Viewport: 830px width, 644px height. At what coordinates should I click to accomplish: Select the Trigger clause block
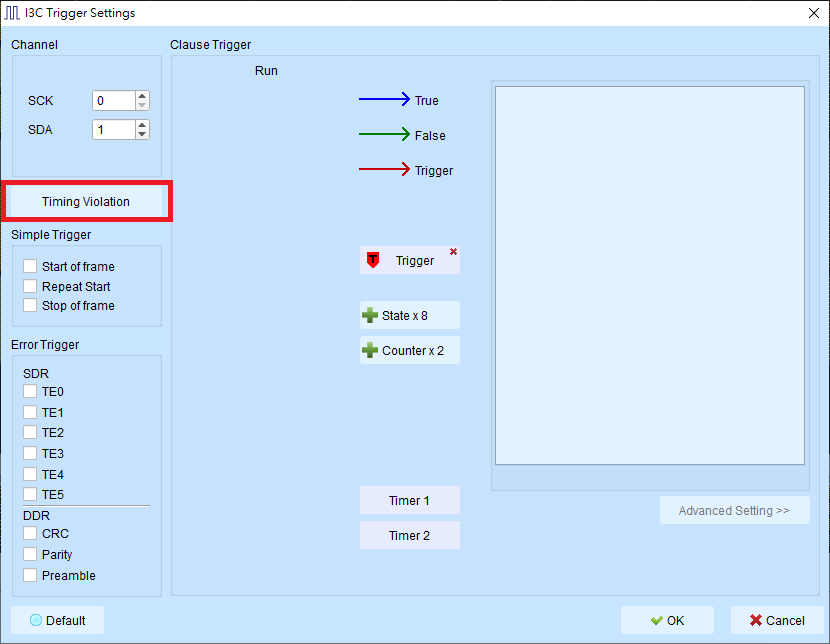(x=410, y=260)
